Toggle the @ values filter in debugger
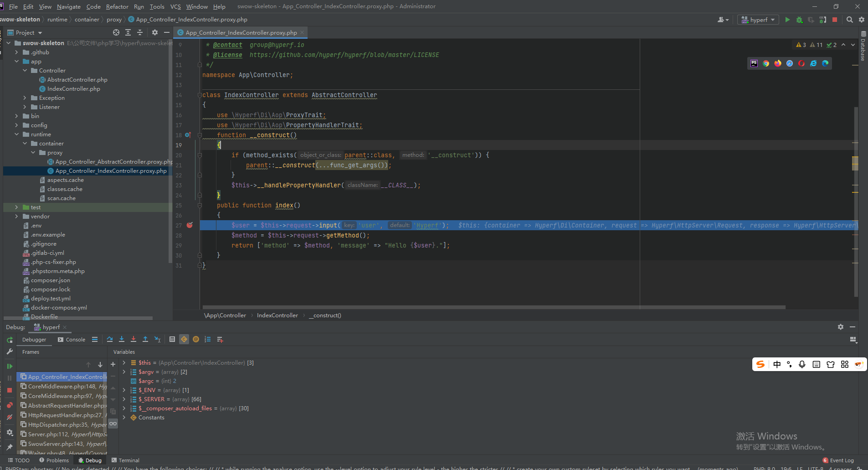 pos(196,339)
